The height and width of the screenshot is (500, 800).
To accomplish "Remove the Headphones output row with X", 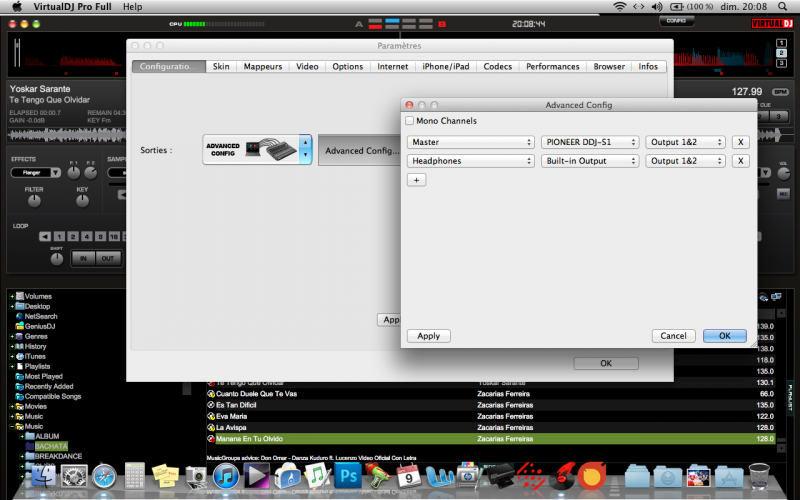I will pos(740,161).
